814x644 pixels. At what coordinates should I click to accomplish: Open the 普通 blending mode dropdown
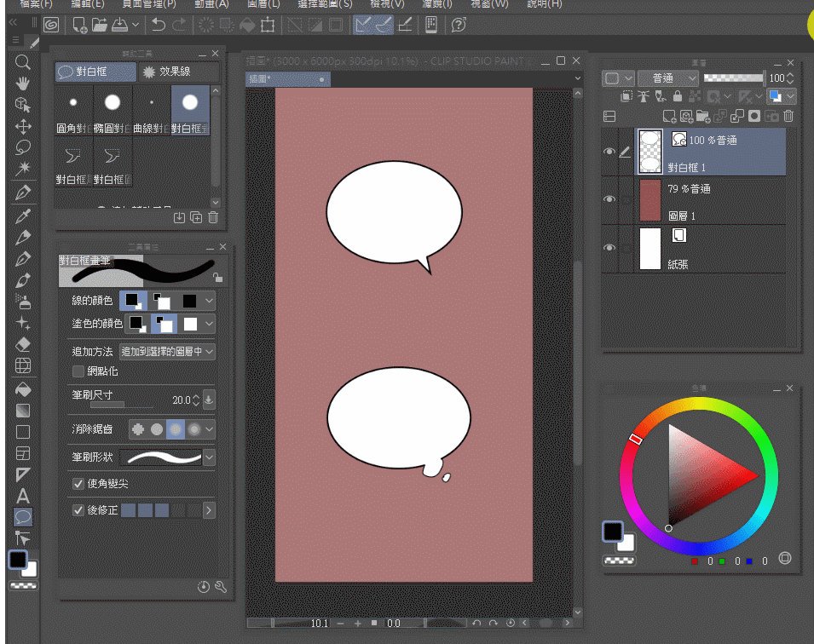tap(668, 78)
